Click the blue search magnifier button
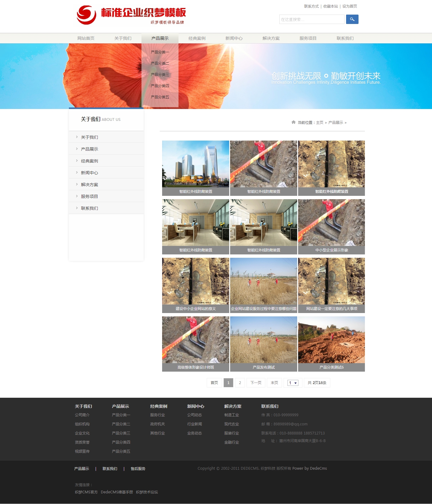432x504 pixels. coord(352,19)
